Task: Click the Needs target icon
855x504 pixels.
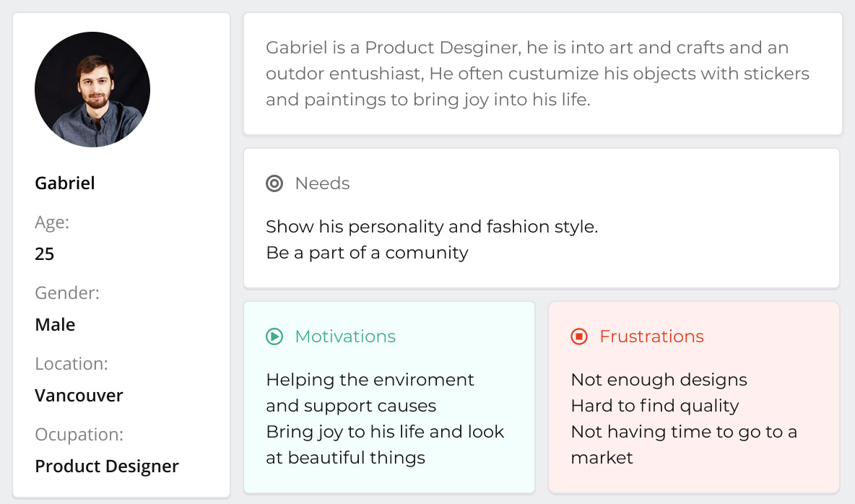Action: (274, 183)
